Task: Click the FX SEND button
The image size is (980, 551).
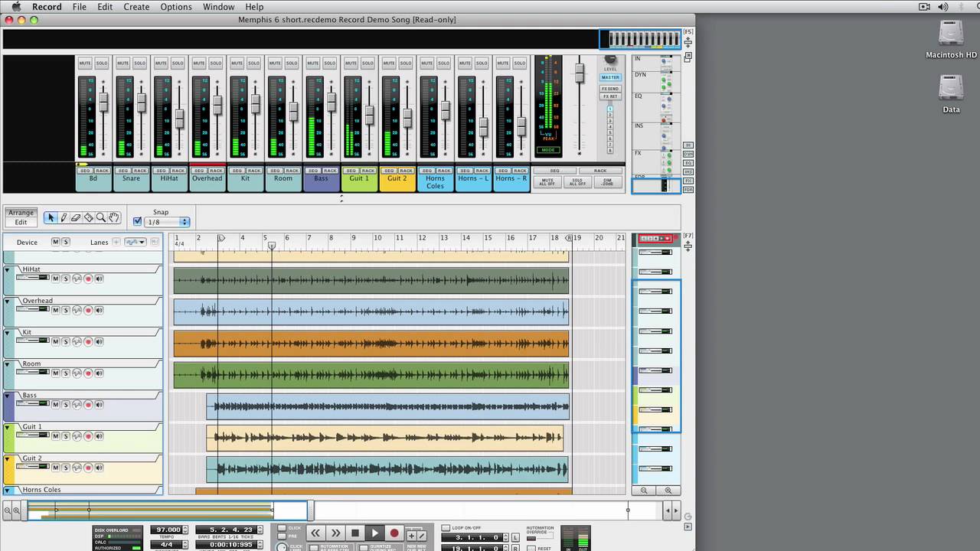Action: 610,89
